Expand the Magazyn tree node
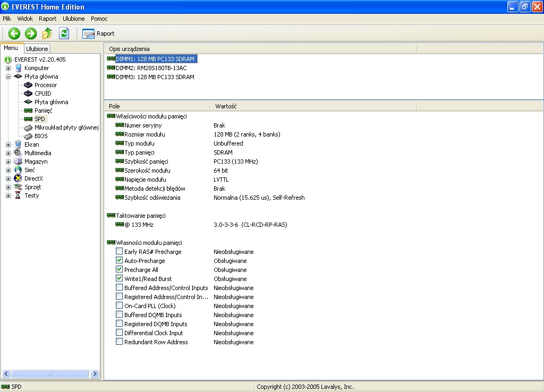 tap(8, 161)
